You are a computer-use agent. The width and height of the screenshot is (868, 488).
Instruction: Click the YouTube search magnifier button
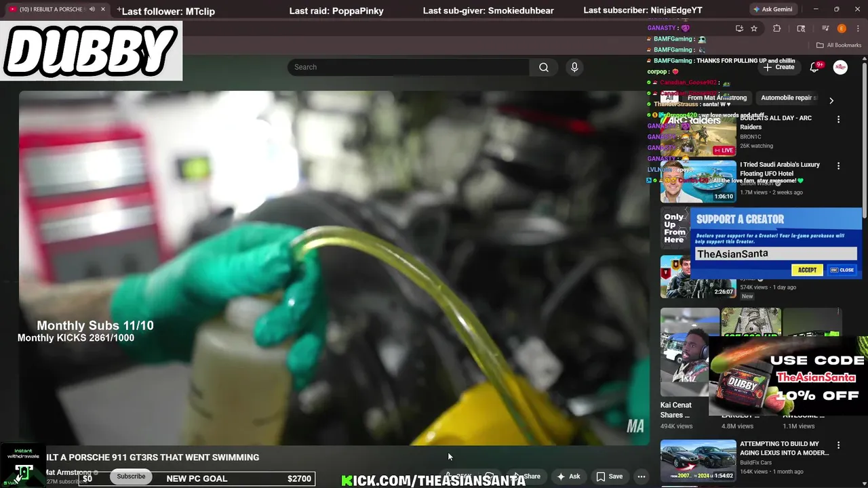click(544, 67)
